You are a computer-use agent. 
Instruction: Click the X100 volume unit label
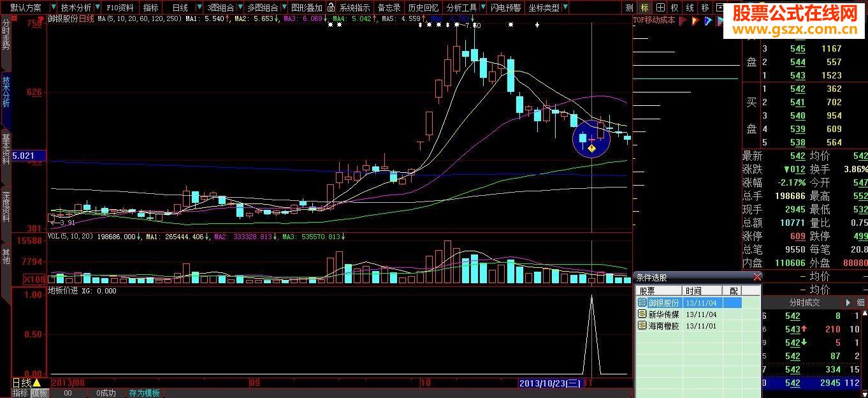click(34, 279)
